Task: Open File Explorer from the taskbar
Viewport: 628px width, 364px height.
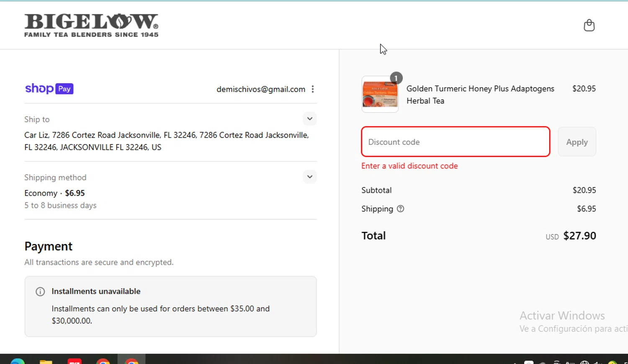Action: pyautogui.click(x=46, y=361)
